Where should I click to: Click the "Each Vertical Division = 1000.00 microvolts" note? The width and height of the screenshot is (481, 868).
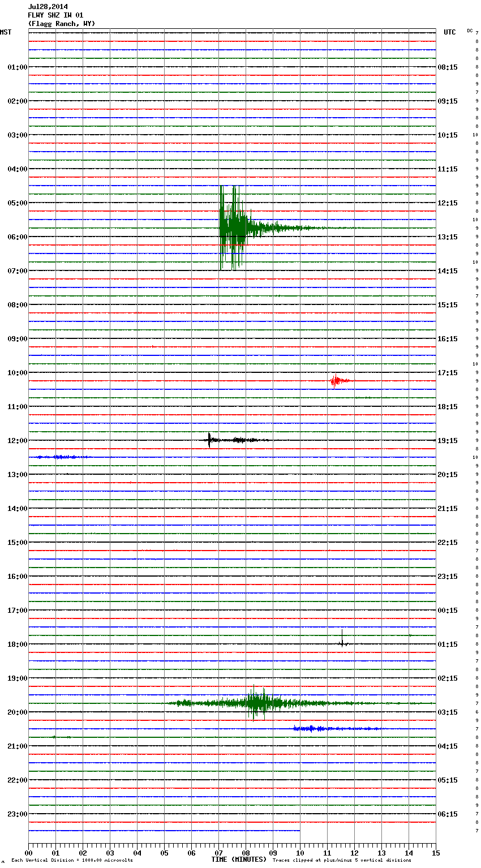click(x=72, y=861)
